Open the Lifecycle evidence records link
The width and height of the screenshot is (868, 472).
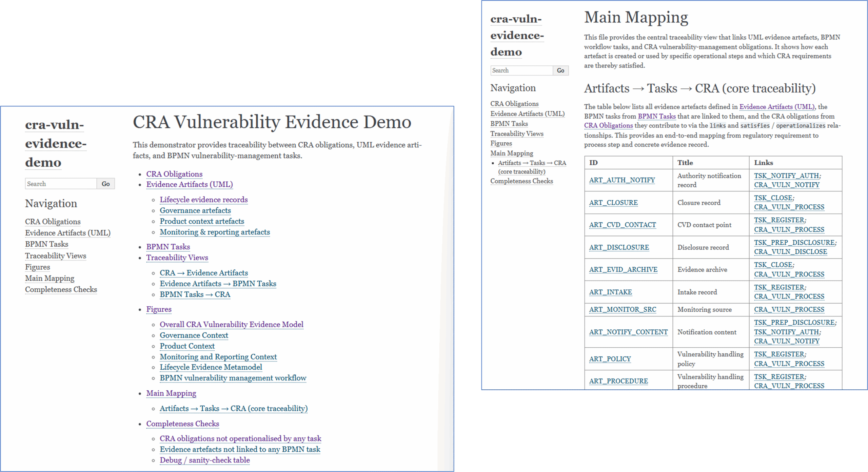point(204,200)
